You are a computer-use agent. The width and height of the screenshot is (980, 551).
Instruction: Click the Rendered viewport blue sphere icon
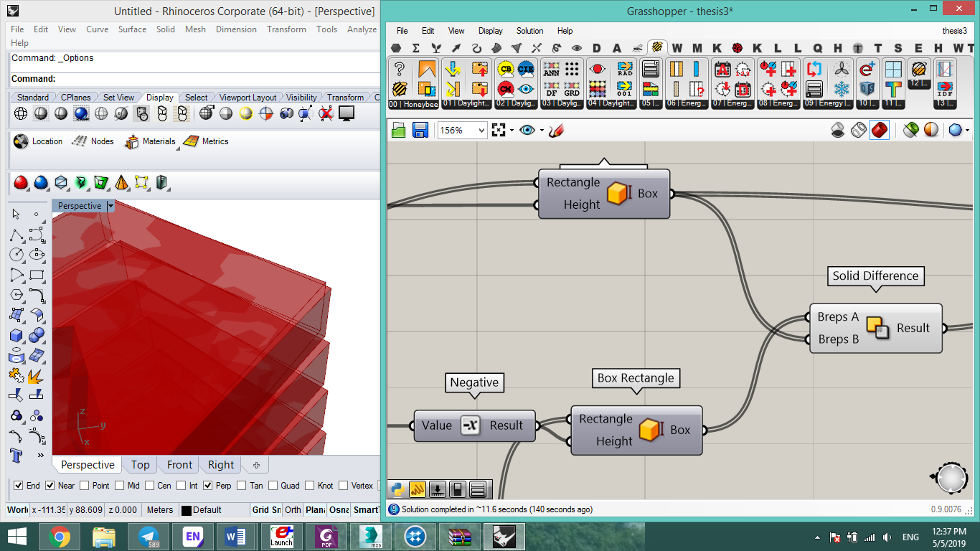click(81, 113)
